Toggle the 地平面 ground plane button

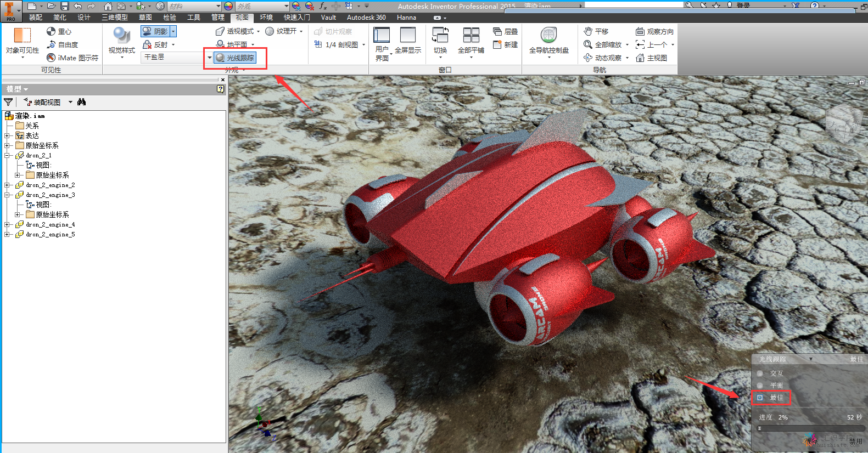232,44
